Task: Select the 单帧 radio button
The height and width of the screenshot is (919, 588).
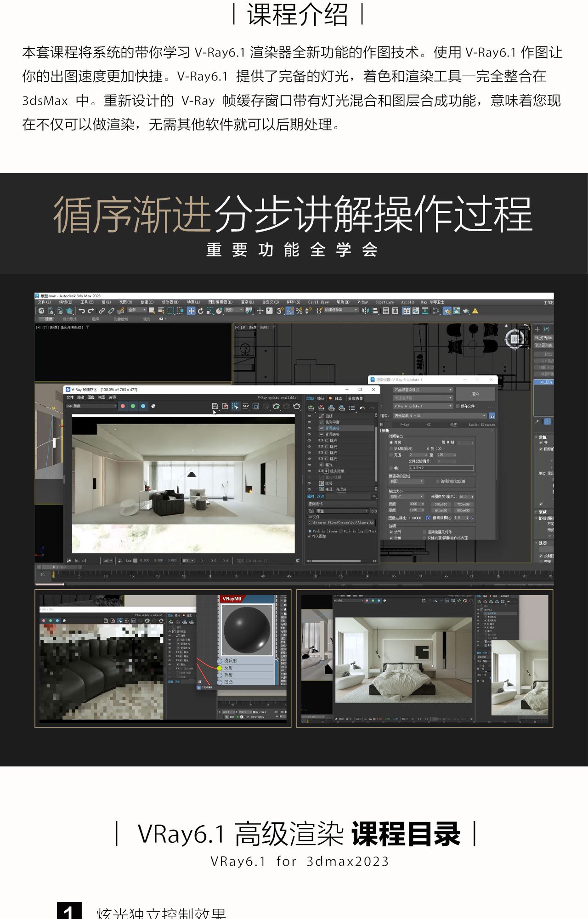Action: tap(391, 442)
